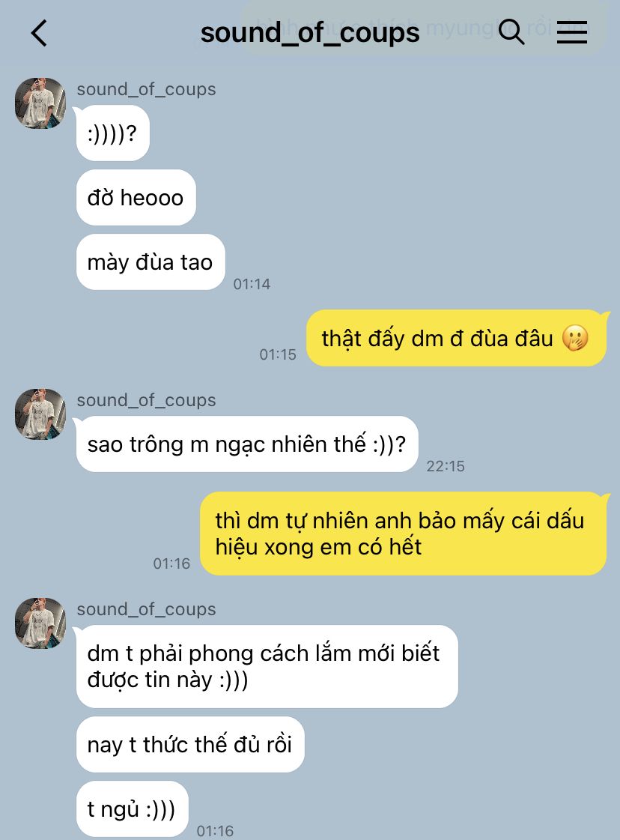
Task: Tap sender name above 'sao trông m' bubble
Action: [146, 400]
